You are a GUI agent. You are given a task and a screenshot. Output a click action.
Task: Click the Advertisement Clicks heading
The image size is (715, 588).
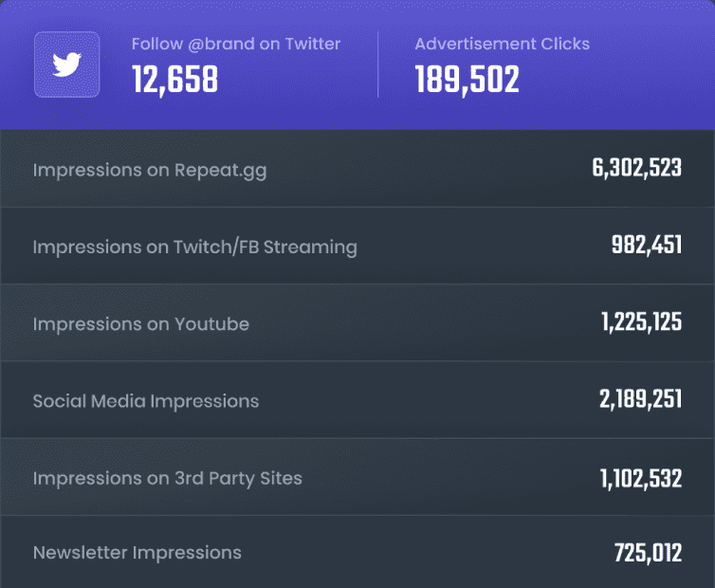tap(502, 44)
